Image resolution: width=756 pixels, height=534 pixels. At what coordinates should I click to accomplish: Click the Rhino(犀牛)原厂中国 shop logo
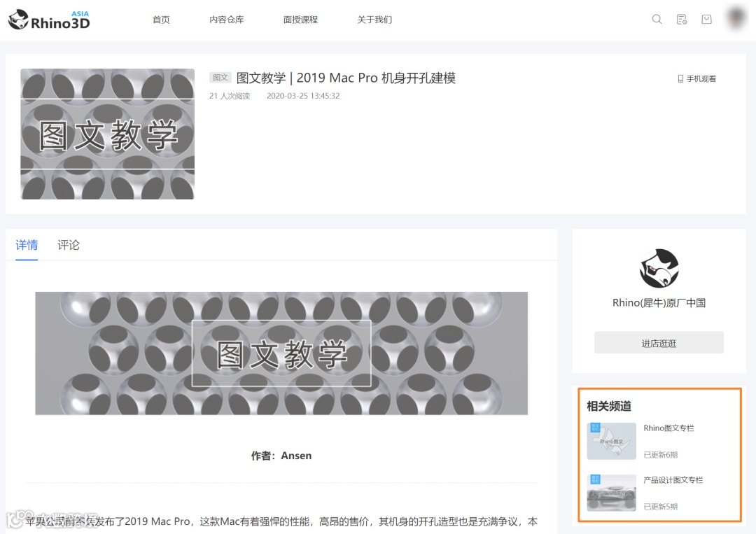point(659,269)
